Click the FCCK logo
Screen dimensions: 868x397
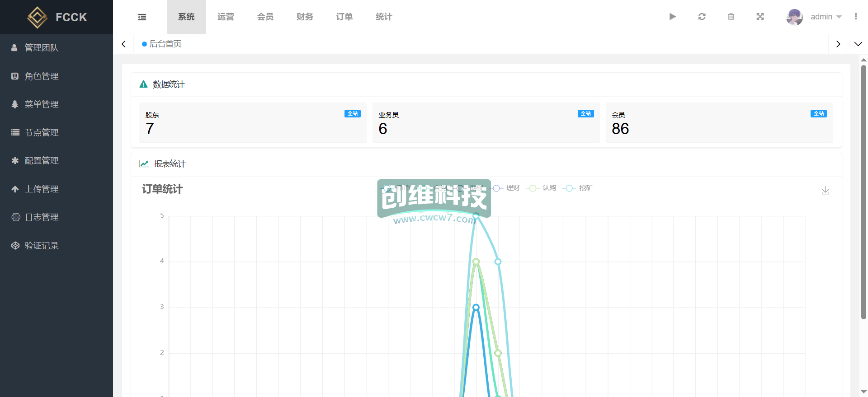tap(57, 17)
